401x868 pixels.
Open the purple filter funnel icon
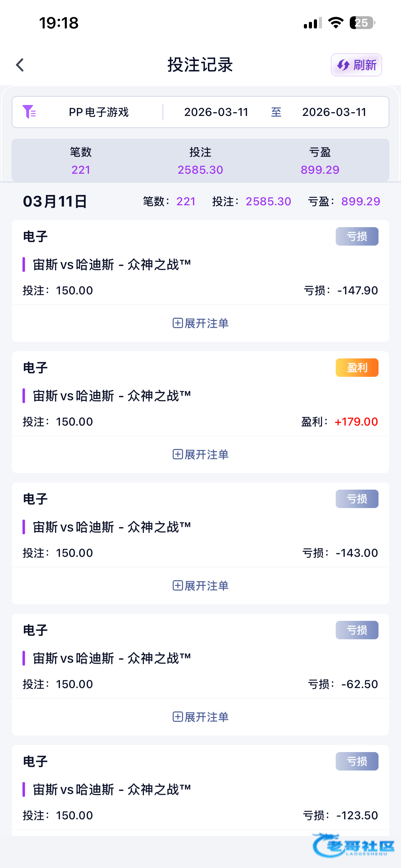pos(29,112)
